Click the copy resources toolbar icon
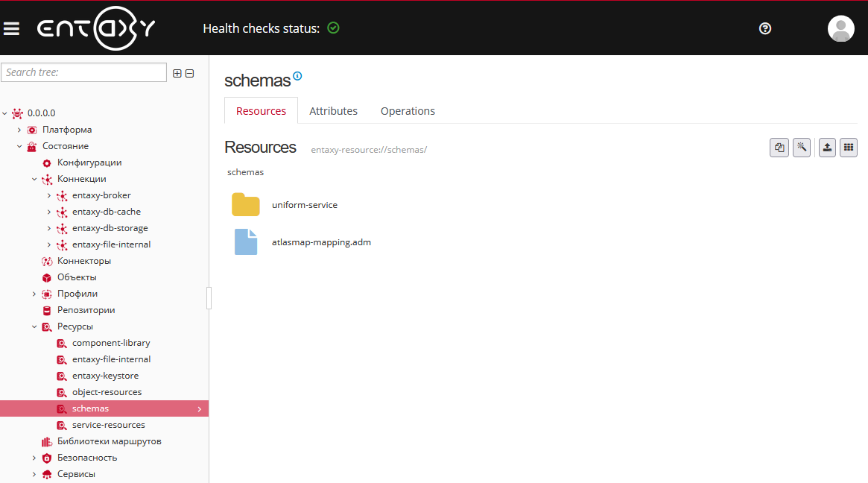The image size is (868, 483). click(x=779, y=148)
